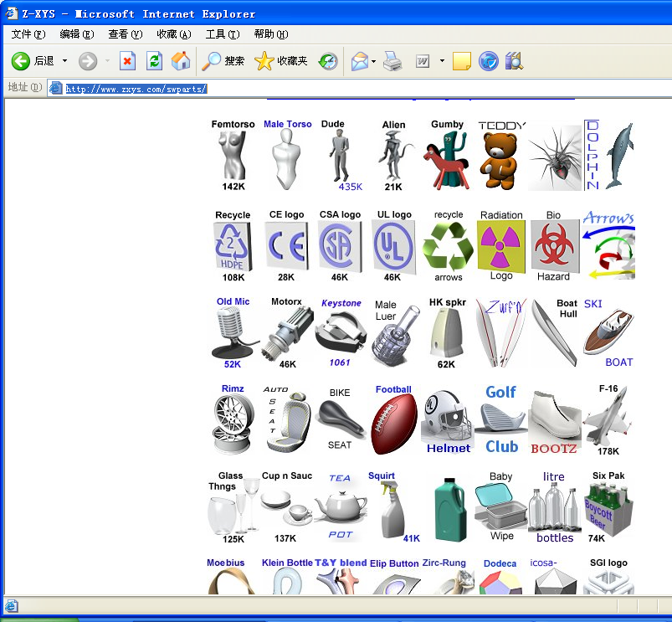Screen dimensions: 672x622
Task: Click the Baby Wipe container thumbnail
Action: 500,506
